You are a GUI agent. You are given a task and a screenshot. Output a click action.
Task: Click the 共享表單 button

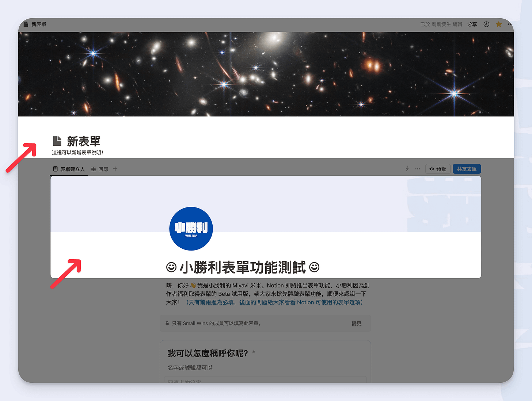click(467, 169)
